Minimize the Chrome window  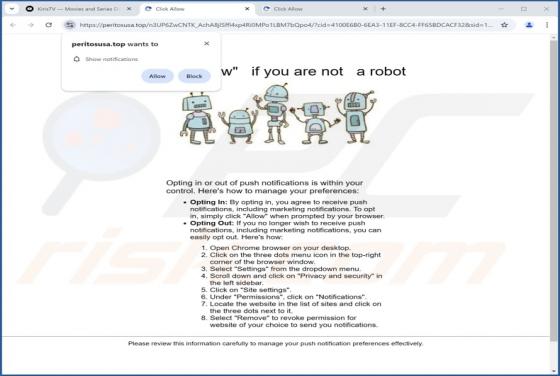[501, 9]
